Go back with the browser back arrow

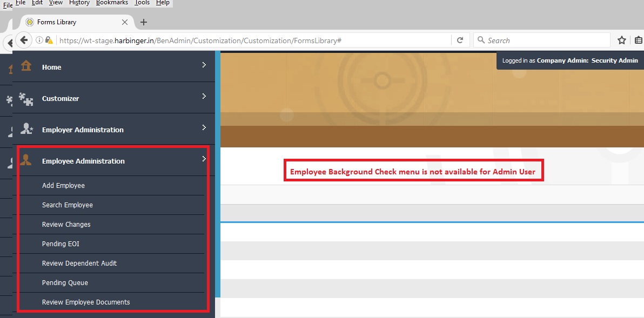click(x=24, y=40)
